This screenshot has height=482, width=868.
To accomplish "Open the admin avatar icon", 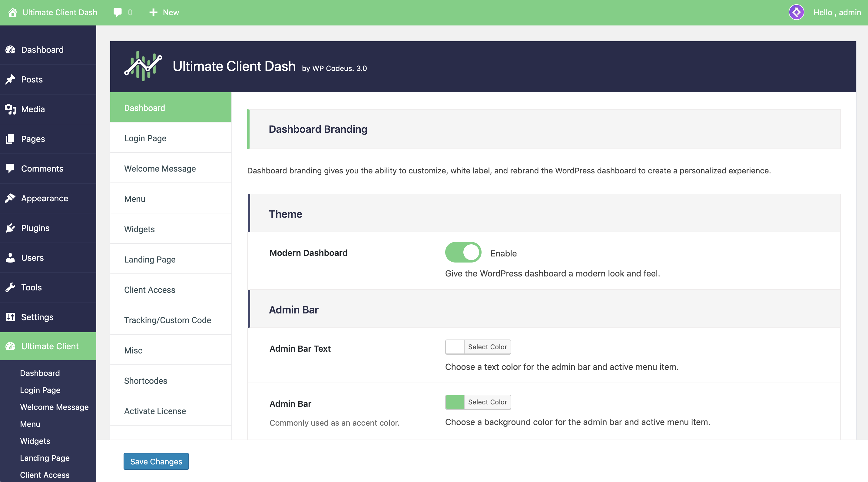I will 796,12.
